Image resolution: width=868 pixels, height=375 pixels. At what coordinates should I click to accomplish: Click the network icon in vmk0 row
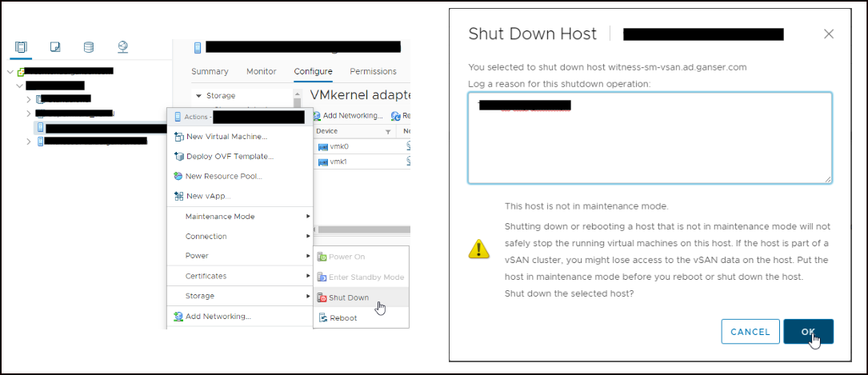point(408,146)
